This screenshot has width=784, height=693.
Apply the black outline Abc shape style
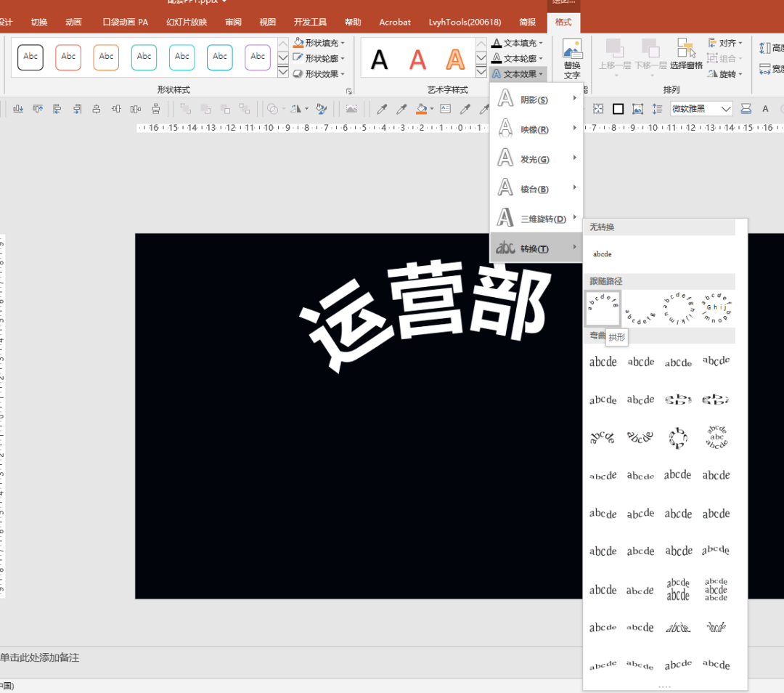click(30, 57)
